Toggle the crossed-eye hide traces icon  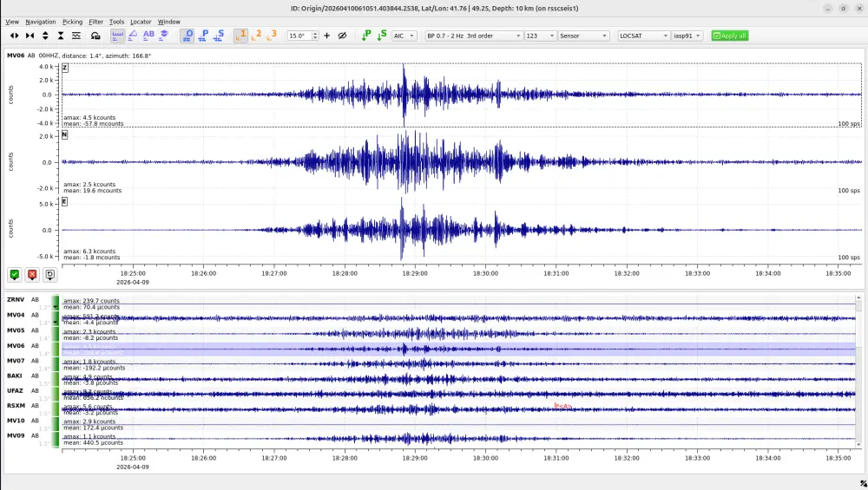[x=342, y=36]
